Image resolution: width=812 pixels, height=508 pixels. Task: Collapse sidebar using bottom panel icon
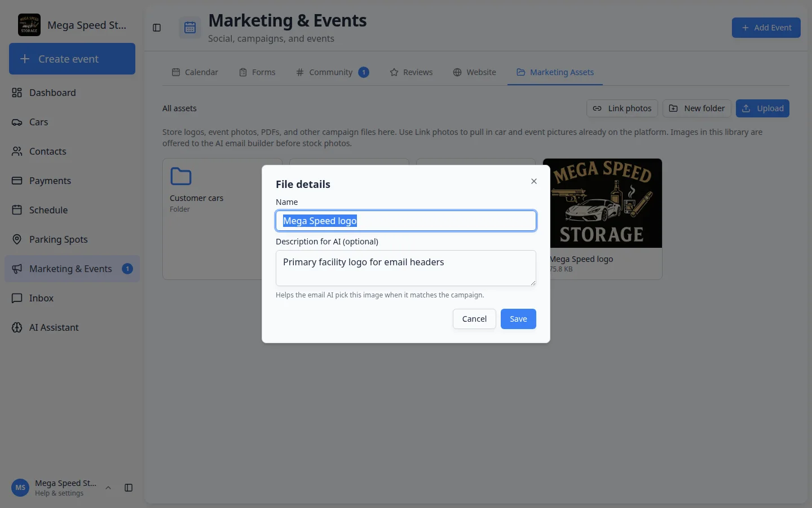coord(129,488)
